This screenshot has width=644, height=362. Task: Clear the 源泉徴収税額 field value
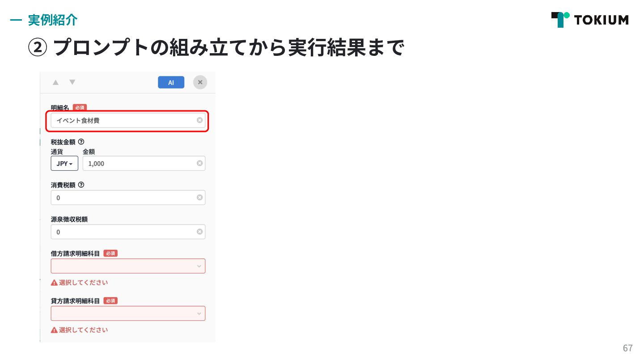(x=199, y=232)
